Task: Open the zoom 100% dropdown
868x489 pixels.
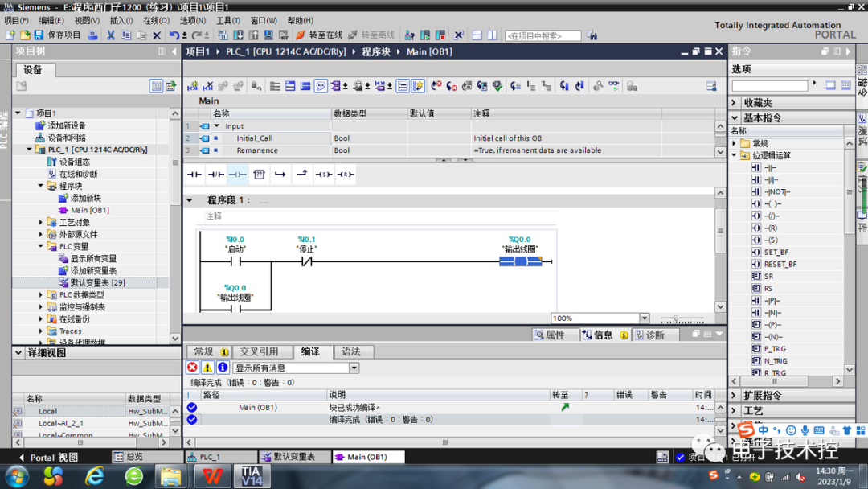Action: (645, 318)
